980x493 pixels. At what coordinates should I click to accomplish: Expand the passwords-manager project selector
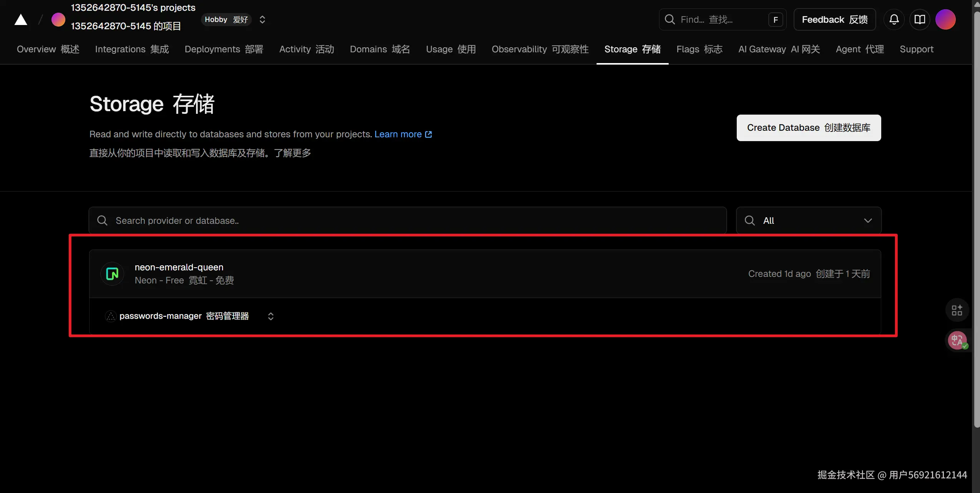coord(271,316)
